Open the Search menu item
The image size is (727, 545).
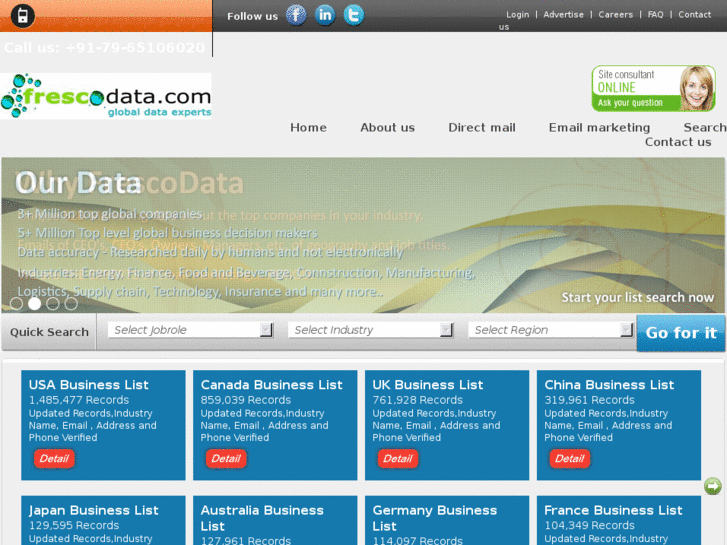coord(705,128)
